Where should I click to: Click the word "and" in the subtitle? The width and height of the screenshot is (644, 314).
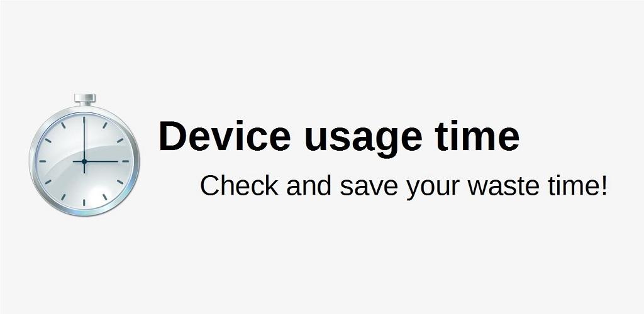pos(309,185)
